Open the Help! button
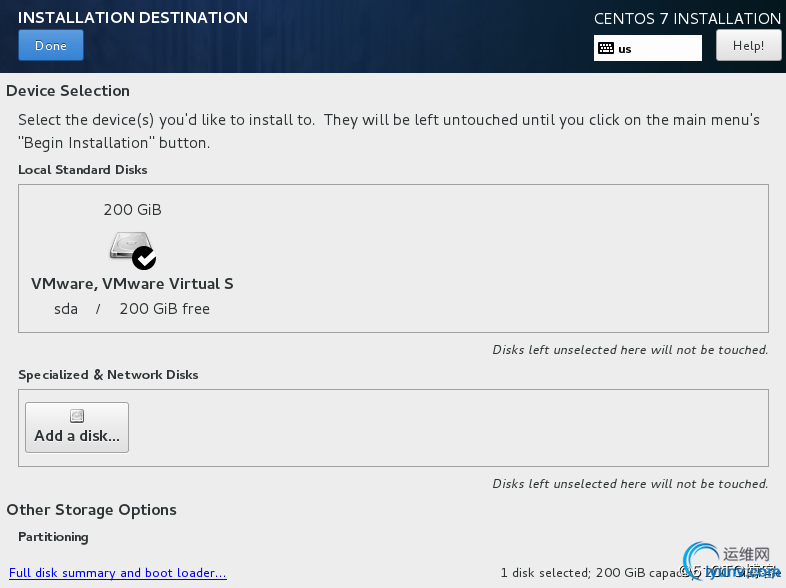Viewport: 786px width, 588px height. 748,45
